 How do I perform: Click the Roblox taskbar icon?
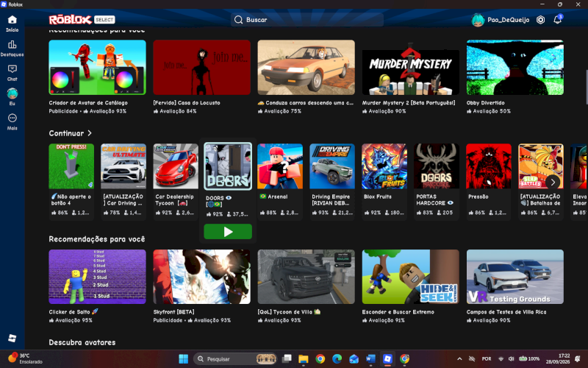coord(387,359)
